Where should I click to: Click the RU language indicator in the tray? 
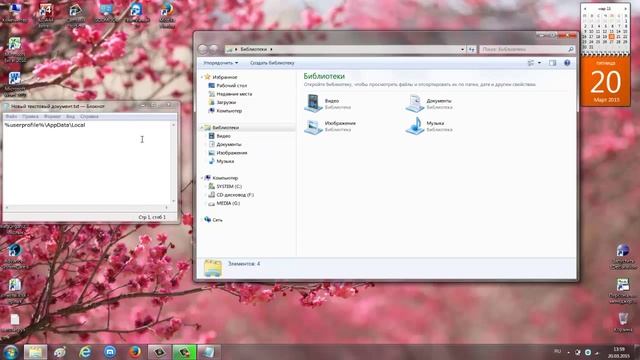point(557,351)
